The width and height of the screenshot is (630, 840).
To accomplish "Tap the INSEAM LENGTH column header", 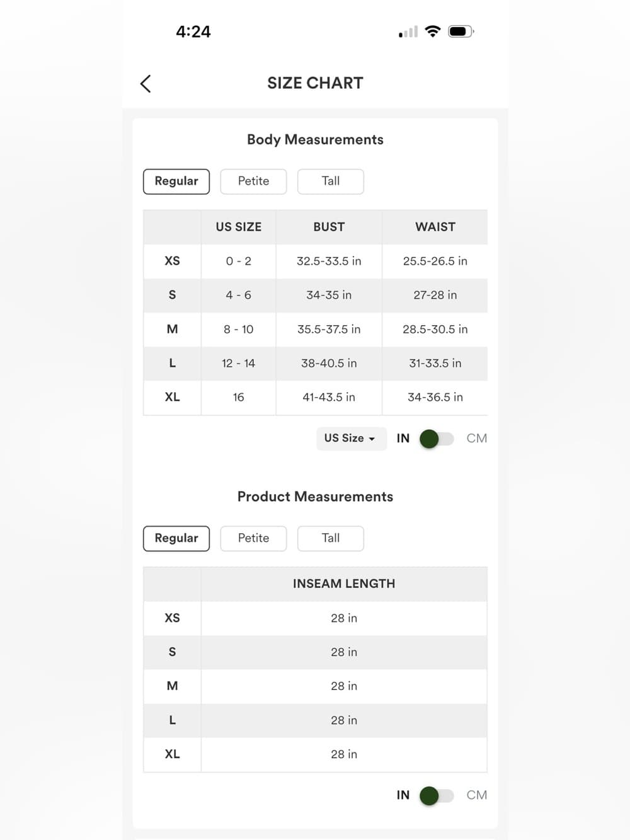I will pyautogui.click(x=344, y=584).
